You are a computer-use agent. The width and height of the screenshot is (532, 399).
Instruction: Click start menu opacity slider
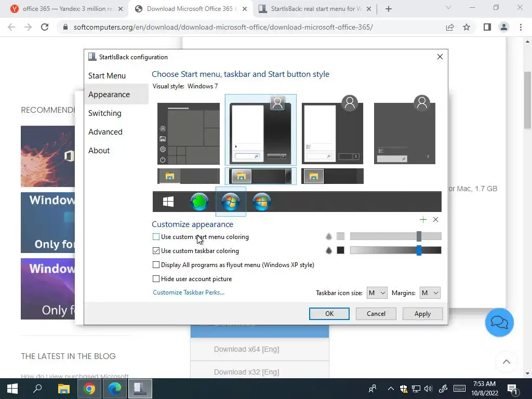click(x=395, y=236)
